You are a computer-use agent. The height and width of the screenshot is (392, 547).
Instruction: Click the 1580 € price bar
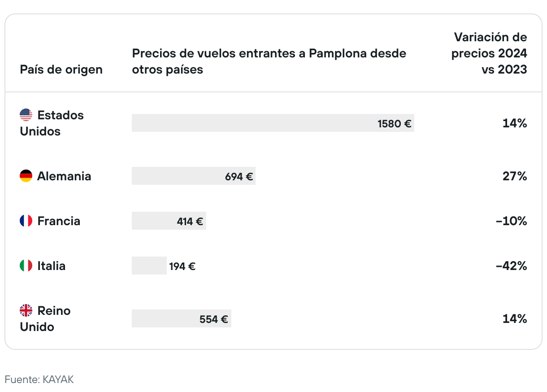pyautogui.click(x=273, y=123)
